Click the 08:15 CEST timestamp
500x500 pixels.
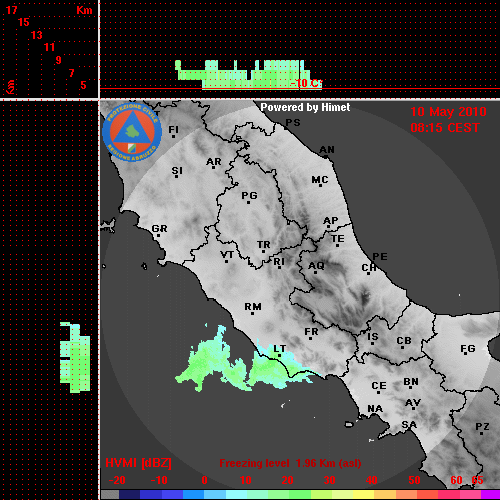[445, 128]
